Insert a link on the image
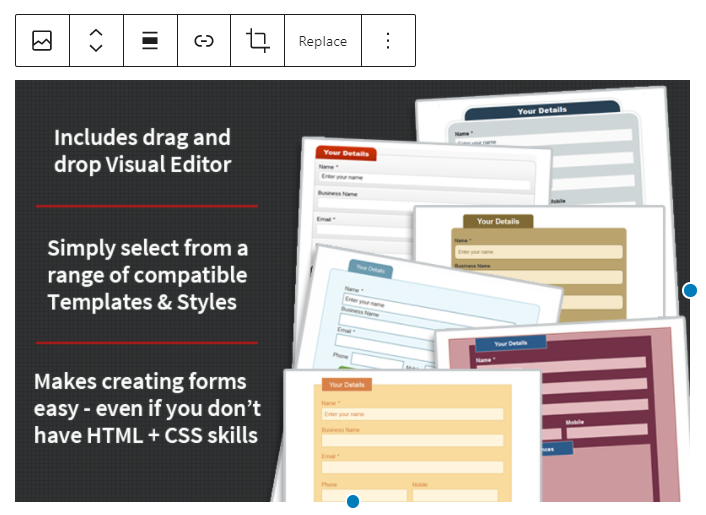Viewport: 706px width, 515px height. tap(204, 41)
